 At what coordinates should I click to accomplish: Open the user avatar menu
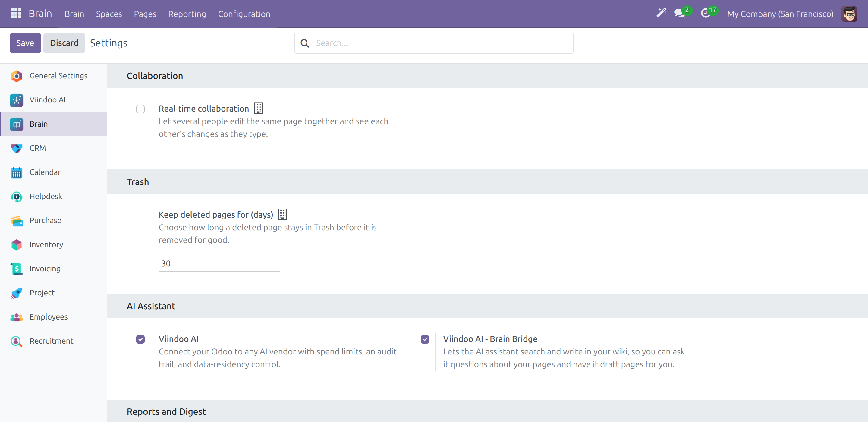(x=849, y=14)
